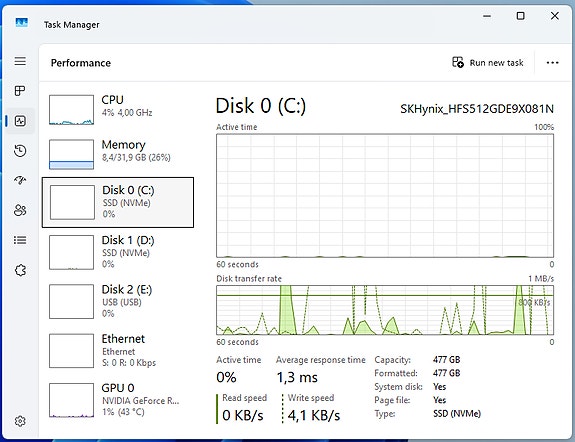Select the Memory performance entry
Screen dimensions: 575x442
click(118, 154)
